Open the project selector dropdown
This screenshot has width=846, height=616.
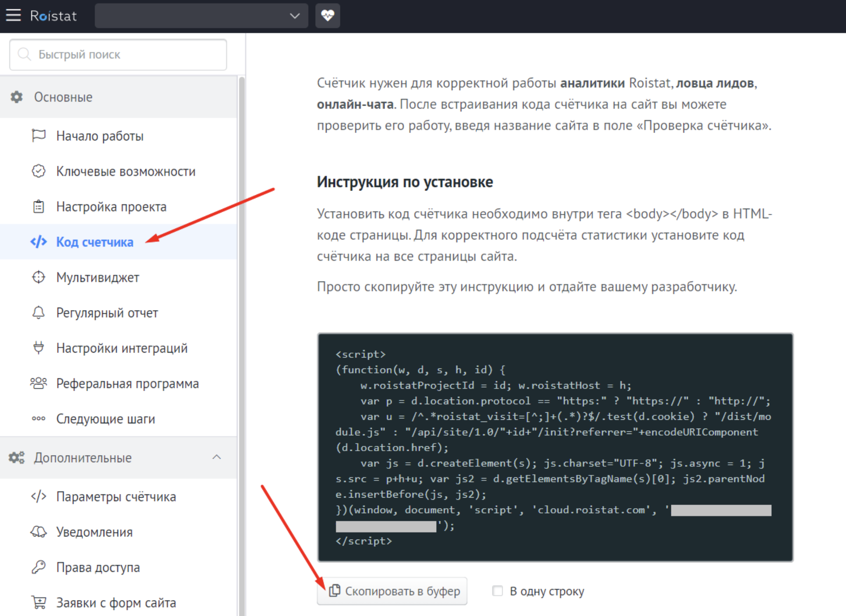(201, 16)
